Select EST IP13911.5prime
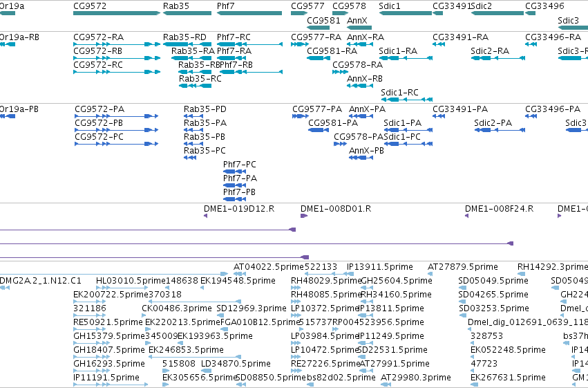Image resolution: width=588 pixels, height=388 pixels. [380, 267]
